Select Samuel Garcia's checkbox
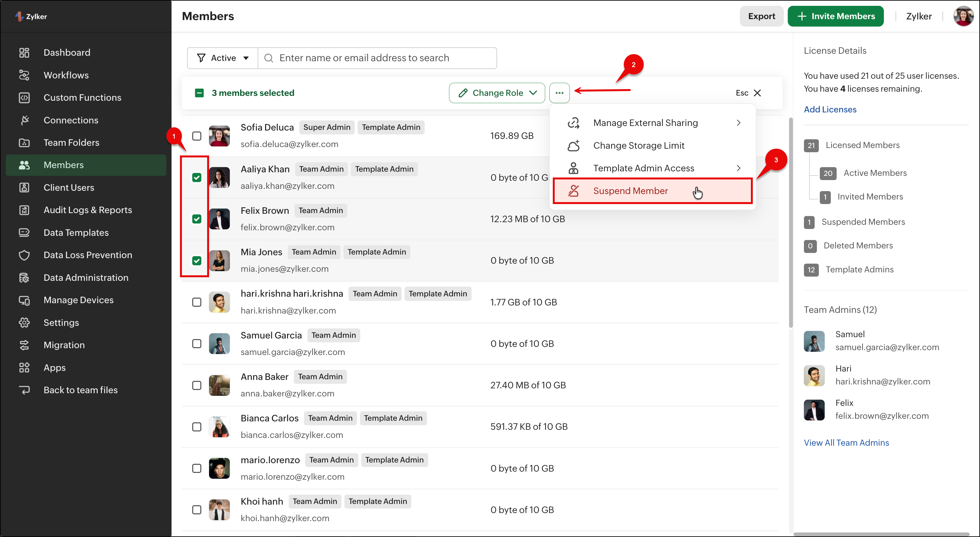 click(197, 344)
